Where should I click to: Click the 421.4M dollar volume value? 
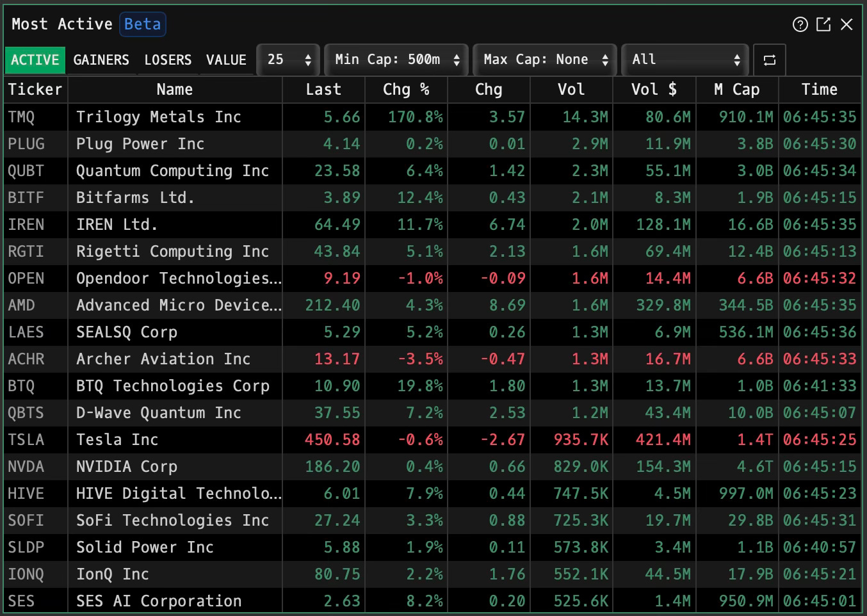pos(663,440)
